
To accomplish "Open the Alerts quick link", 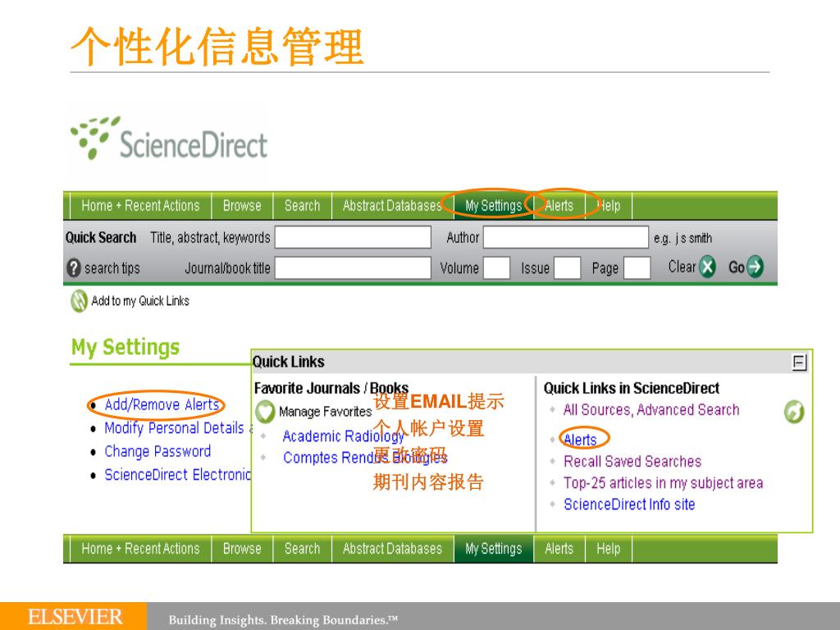I will coord(580,440).
